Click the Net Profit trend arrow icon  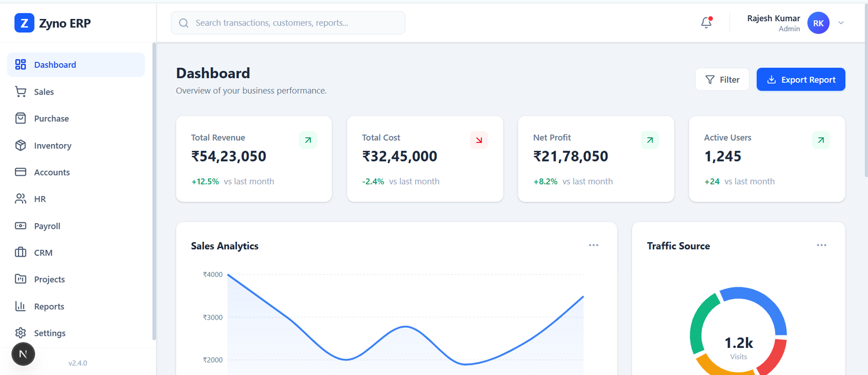[x=649, y=140]
